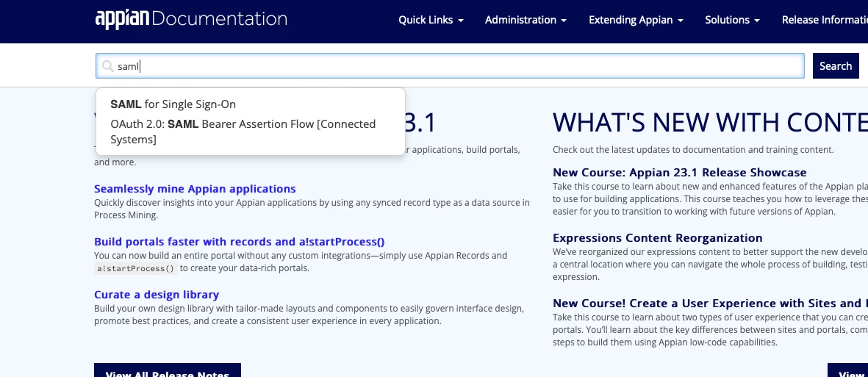
Task: Follow the Curate a design library link
Action: 157,295
